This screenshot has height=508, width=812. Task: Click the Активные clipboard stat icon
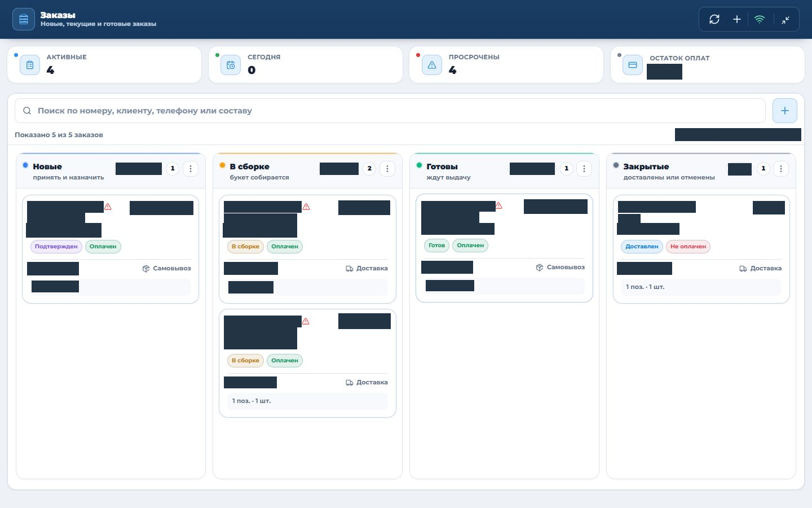(x=30, y=65)
